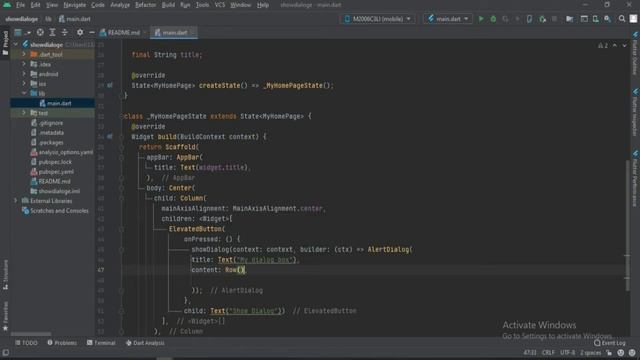Toggle the Favorites tool window tab

coord(5,317)
